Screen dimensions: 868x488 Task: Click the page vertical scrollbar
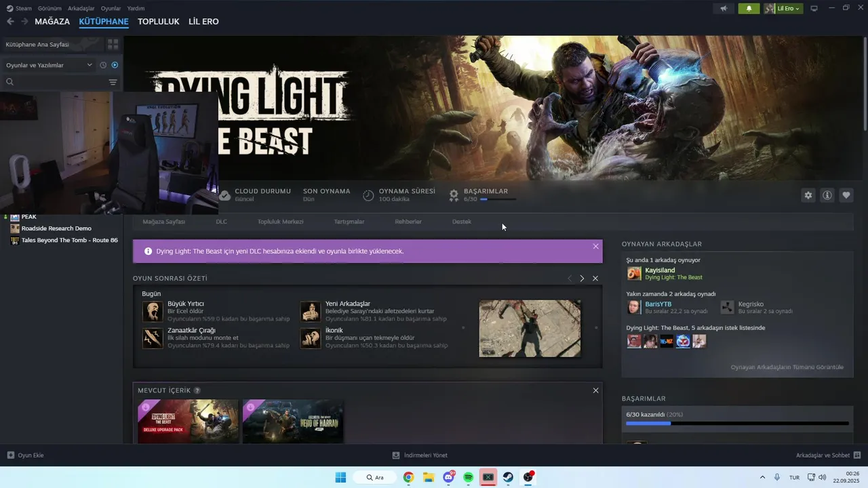coord(865,85)
